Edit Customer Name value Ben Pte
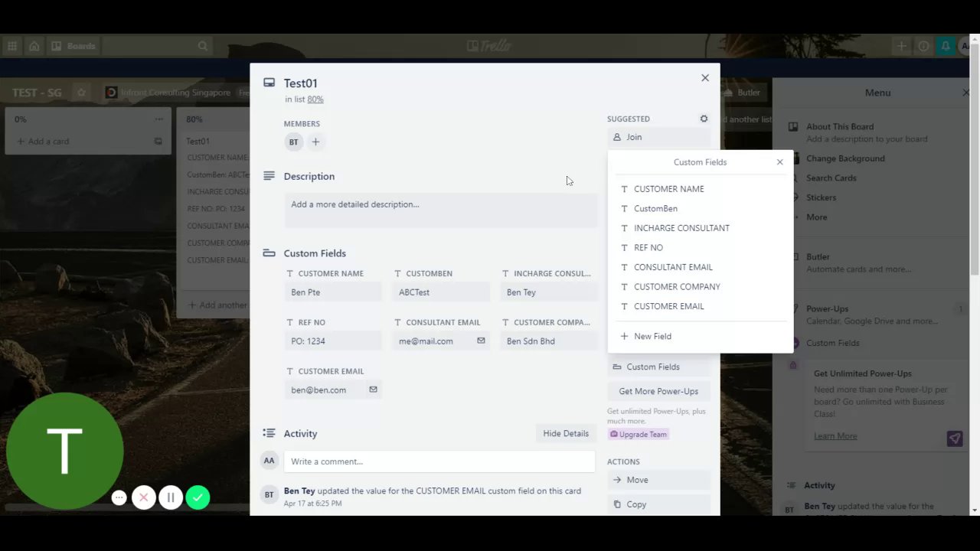The image size is (980, 551). (x=333, y=292)
